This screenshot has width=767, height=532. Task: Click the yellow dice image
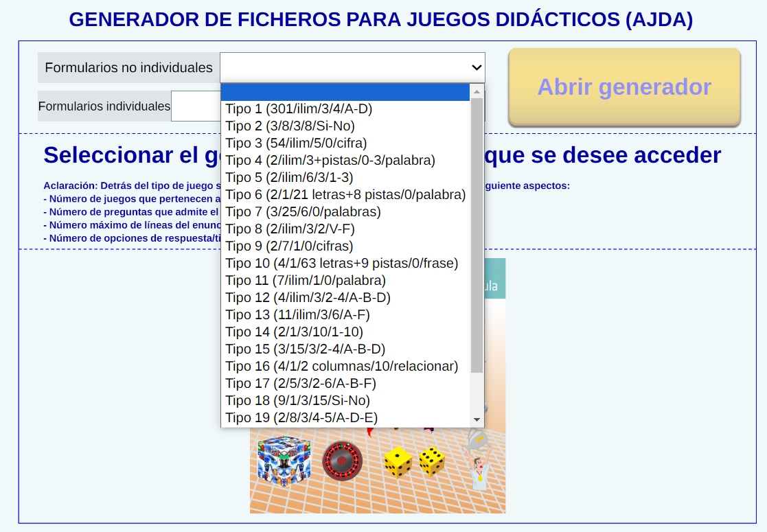415,461
